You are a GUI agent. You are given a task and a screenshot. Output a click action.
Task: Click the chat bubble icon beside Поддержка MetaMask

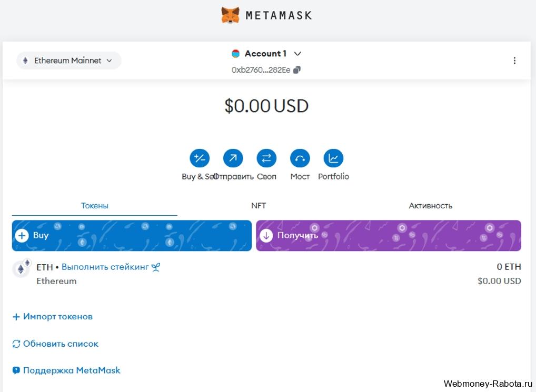16,370
